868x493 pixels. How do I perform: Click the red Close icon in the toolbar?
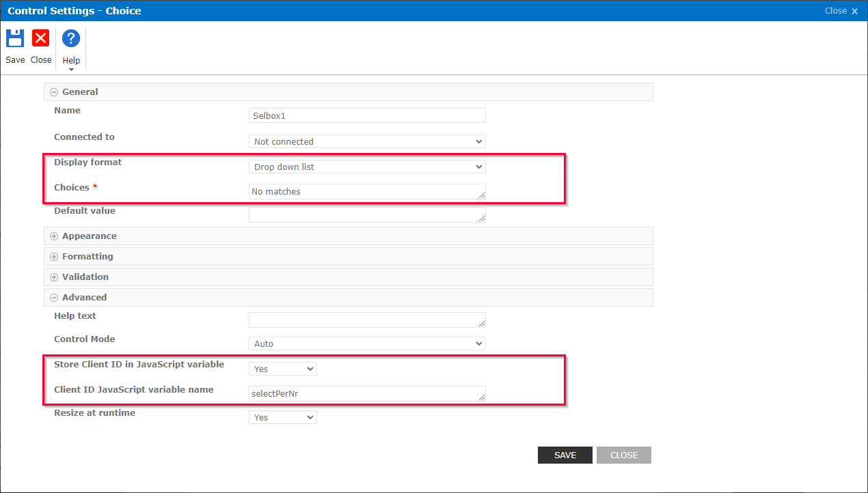click(x=40, y=38)
